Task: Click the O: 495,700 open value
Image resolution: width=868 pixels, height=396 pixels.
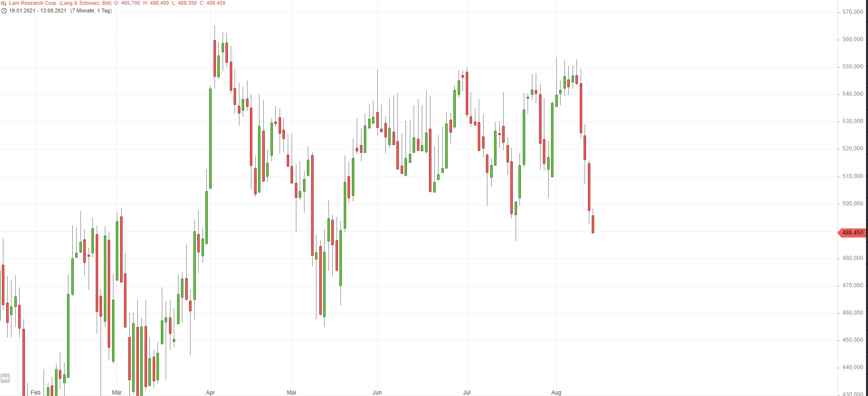Action: [127, 3]
